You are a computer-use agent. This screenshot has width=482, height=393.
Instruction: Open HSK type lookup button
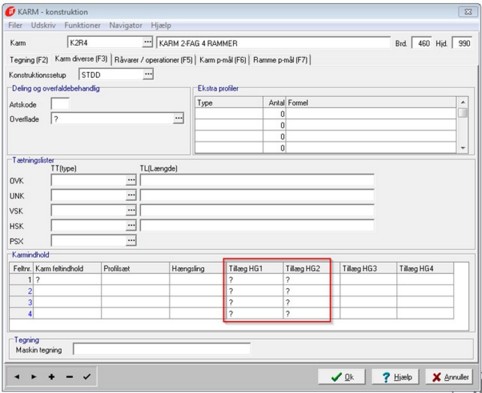coord(131,226)
